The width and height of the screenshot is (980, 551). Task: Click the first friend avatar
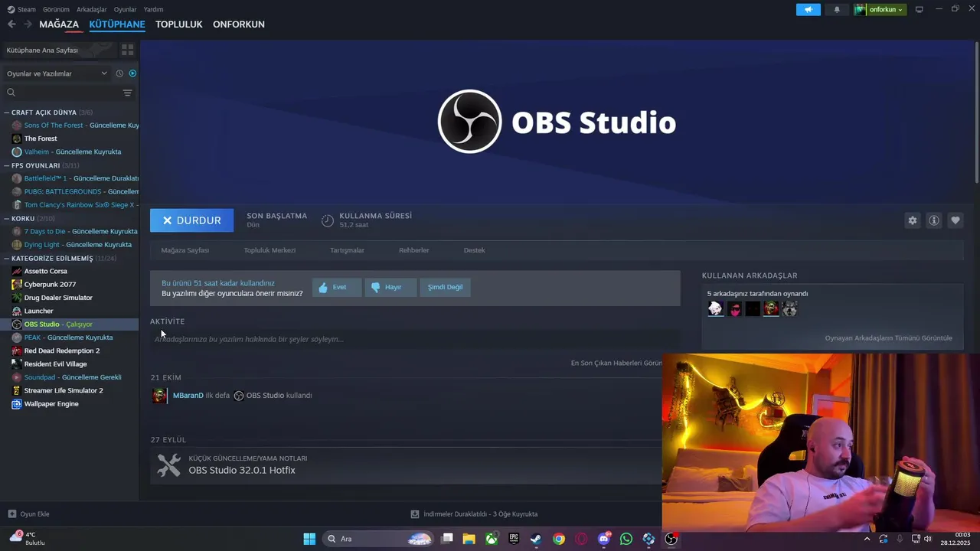tap(715, 308)
